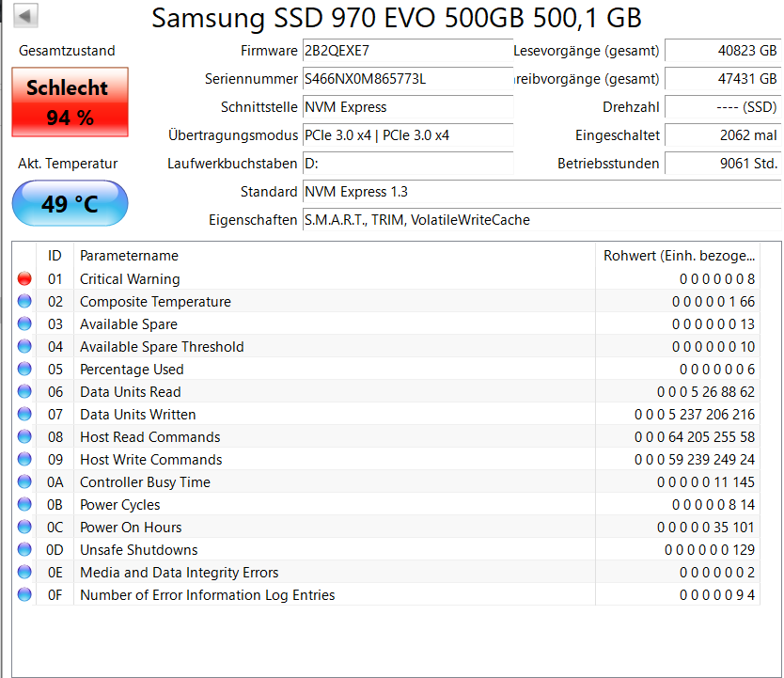Click the ID column header

pos(55,256)
